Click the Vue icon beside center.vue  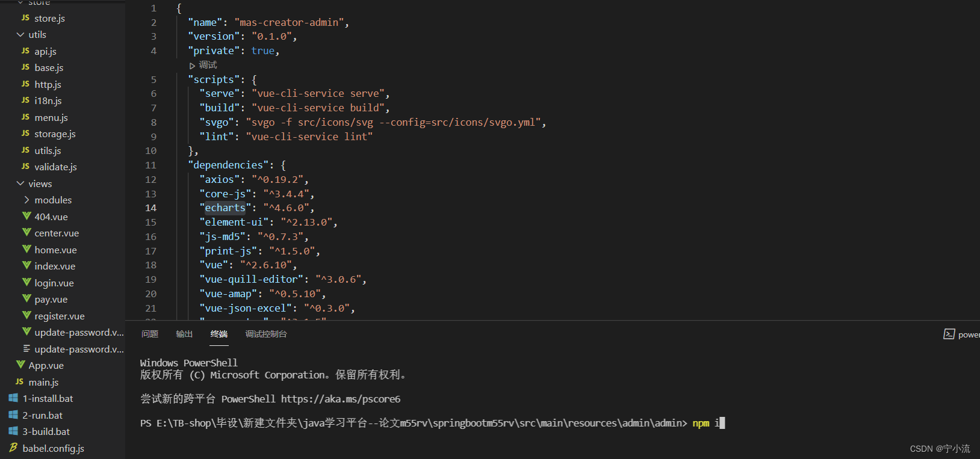click(26, 232)
